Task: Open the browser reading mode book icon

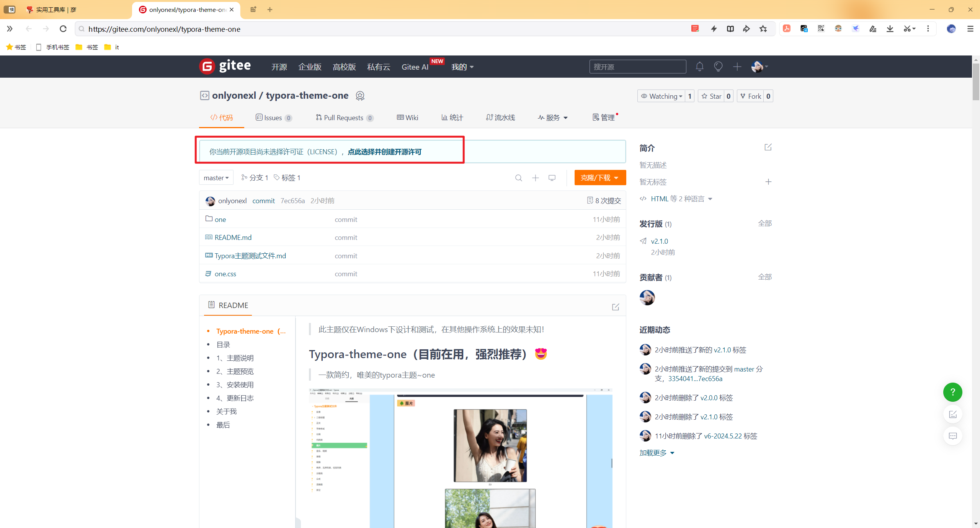Action: tap(730, 29)
